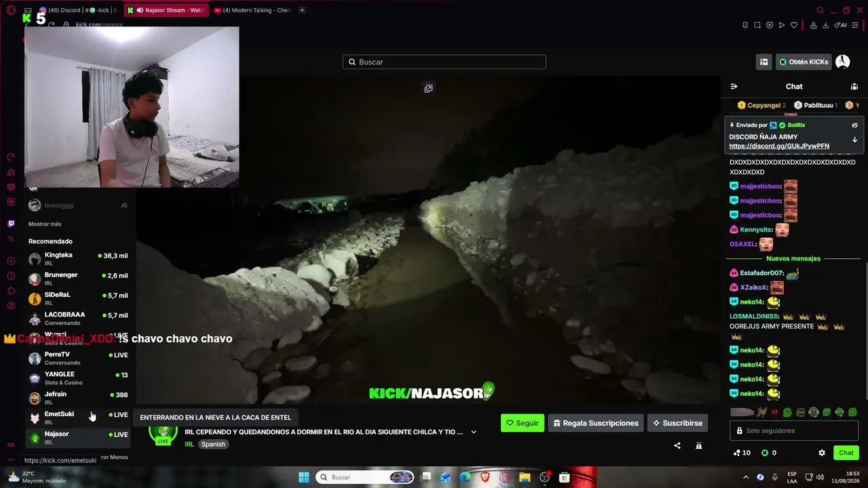
Task: Open a new browser tab
Action: (x=302, y=10)
